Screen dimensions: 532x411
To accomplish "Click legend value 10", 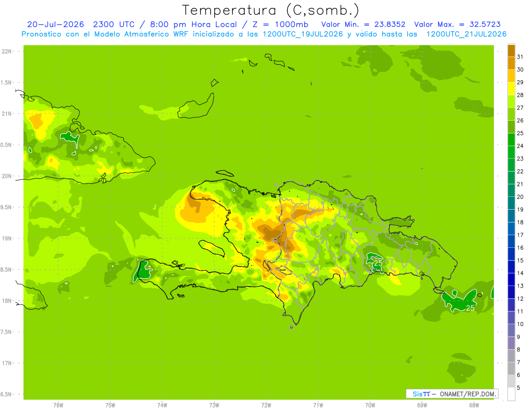I will point(520,324).
